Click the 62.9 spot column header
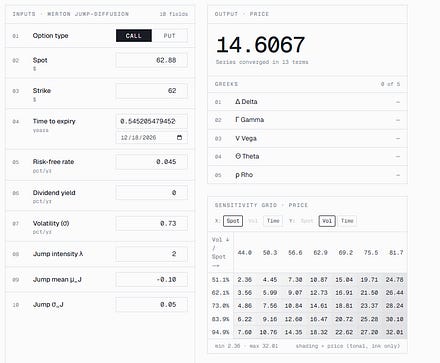 [x=320, y=253]
